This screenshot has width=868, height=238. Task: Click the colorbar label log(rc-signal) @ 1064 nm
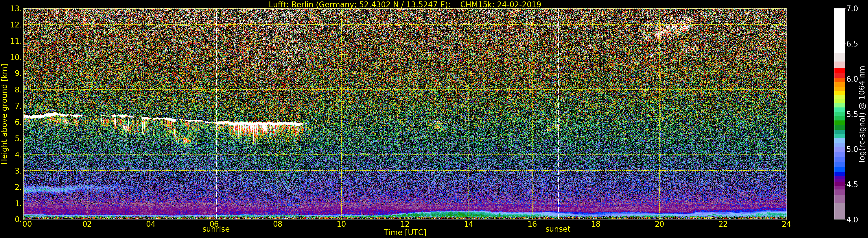coord(863,114)
